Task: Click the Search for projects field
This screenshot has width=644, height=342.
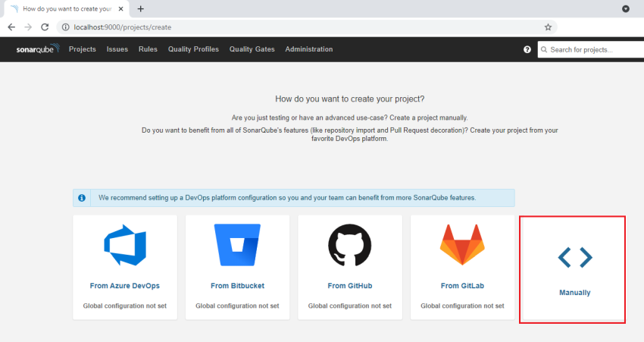Action: tap(591, 49)
